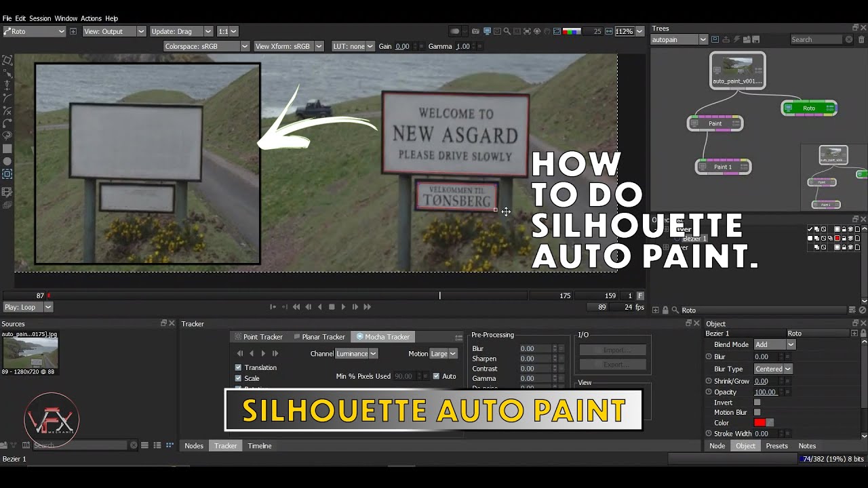Click the snapshot camera icon in viewer toolbar
868x488 pixels.
pos(475,31)
